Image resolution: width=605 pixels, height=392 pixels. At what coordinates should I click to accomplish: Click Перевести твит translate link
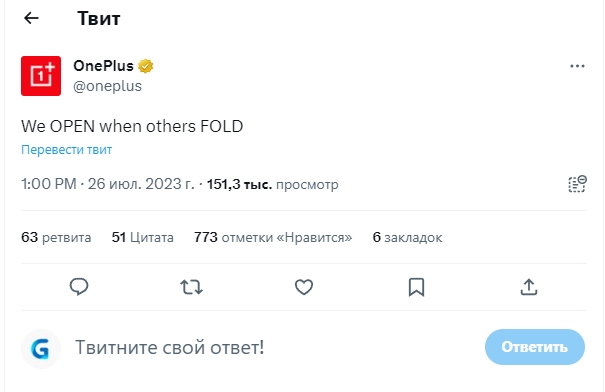tap(66, 150)
